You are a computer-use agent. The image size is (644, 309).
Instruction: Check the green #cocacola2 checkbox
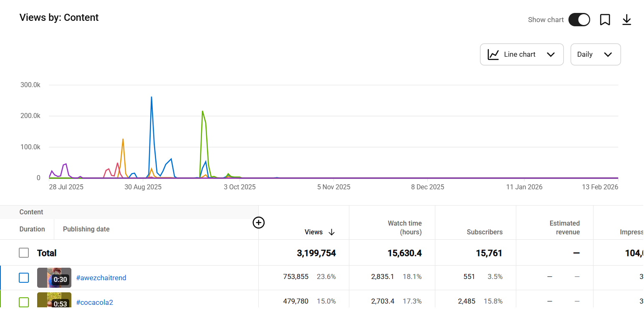(24, 302)
